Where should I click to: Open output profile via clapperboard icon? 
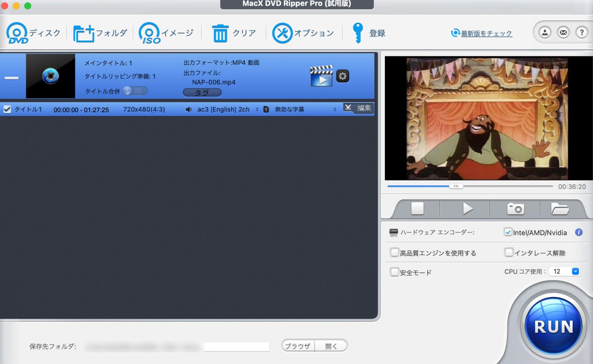click(x=321, y=76)
